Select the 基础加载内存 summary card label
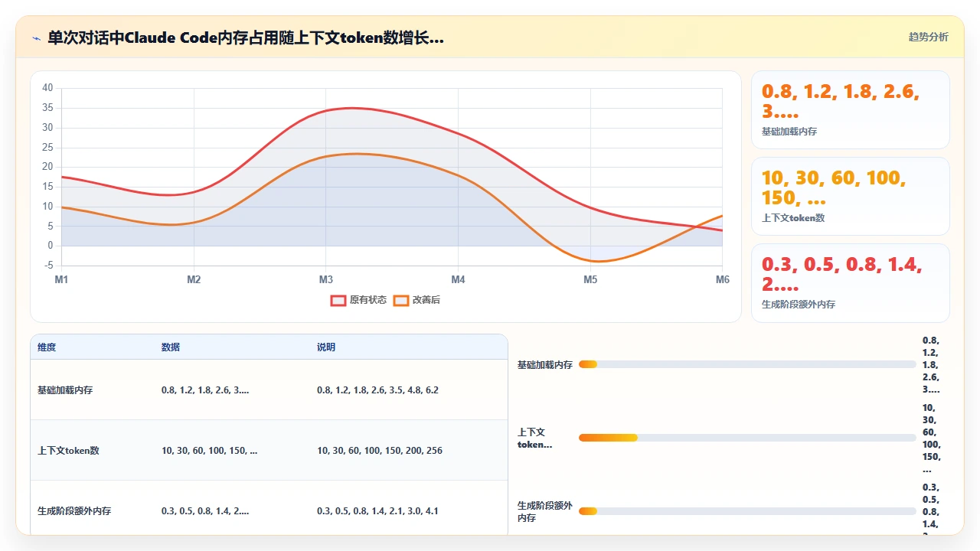The width and height of the screenshot is (980, 551). pos(789,132)
